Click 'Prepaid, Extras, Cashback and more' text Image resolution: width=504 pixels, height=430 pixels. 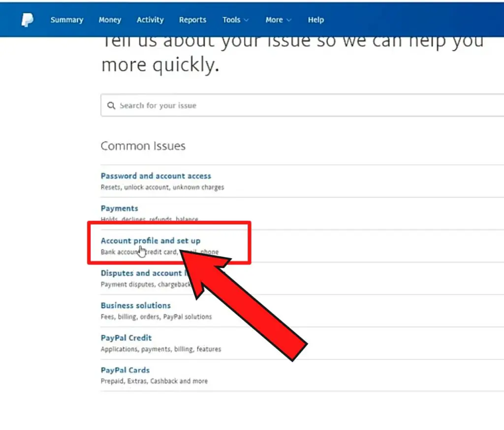point(154,381)
